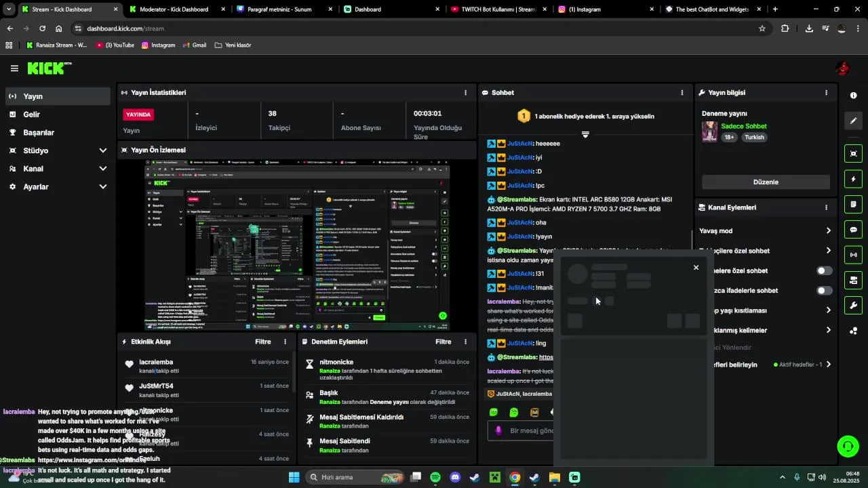Click the Düzenle button
The width and height of the screenshot is (868, 488).
point(766,182)
